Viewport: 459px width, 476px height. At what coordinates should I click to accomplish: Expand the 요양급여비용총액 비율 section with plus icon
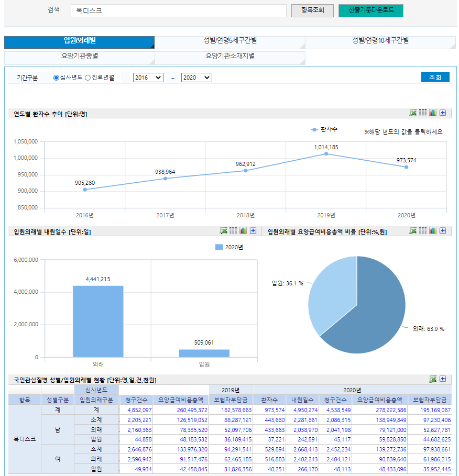point(443,231)
